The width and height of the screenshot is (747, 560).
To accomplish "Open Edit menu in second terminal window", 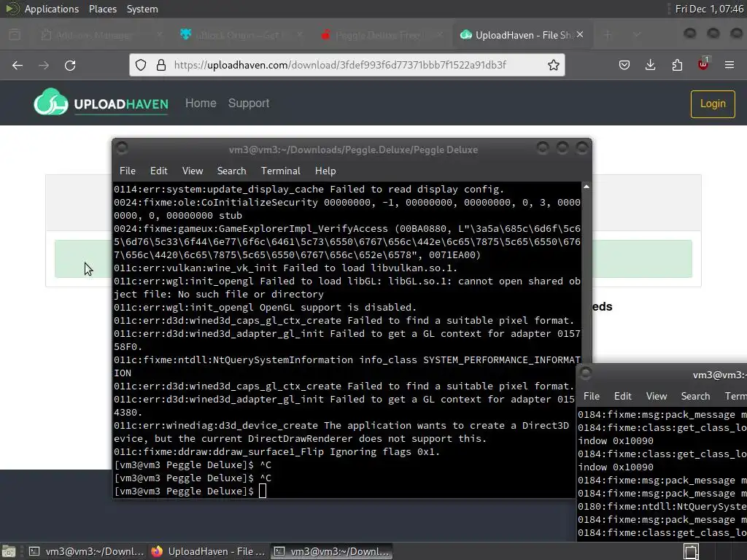I will pos(623,396).
